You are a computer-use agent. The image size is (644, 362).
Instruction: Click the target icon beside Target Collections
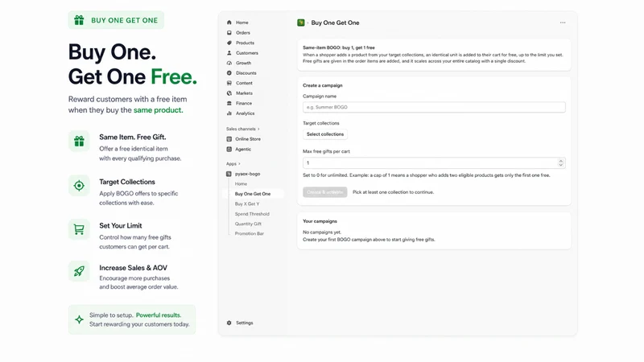pyautogui.click(x=79, y=186)
